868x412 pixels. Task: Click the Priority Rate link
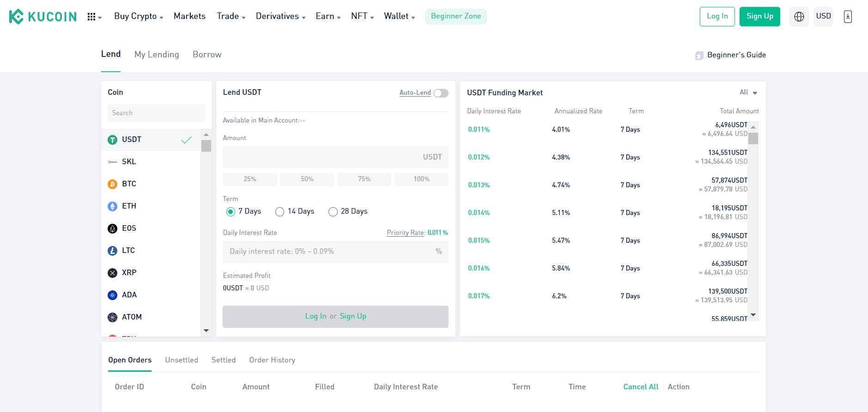pyautogui.click(x=405, y=233)
